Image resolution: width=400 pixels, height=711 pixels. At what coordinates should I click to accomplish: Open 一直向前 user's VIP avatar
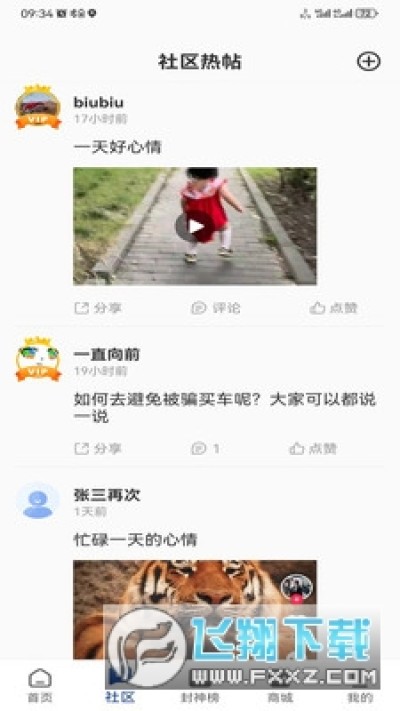click(x=38, y=359)
